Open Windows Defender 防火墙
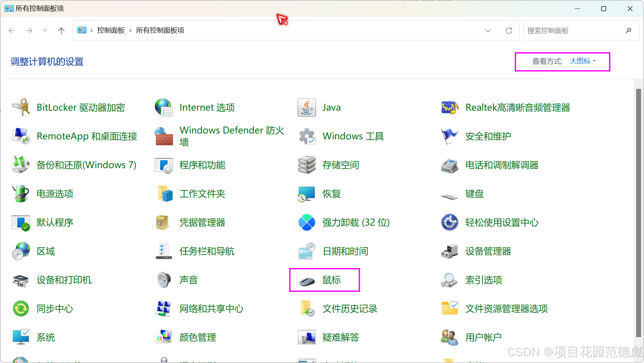The image size is (644, 363). click(x=232, y=135)
